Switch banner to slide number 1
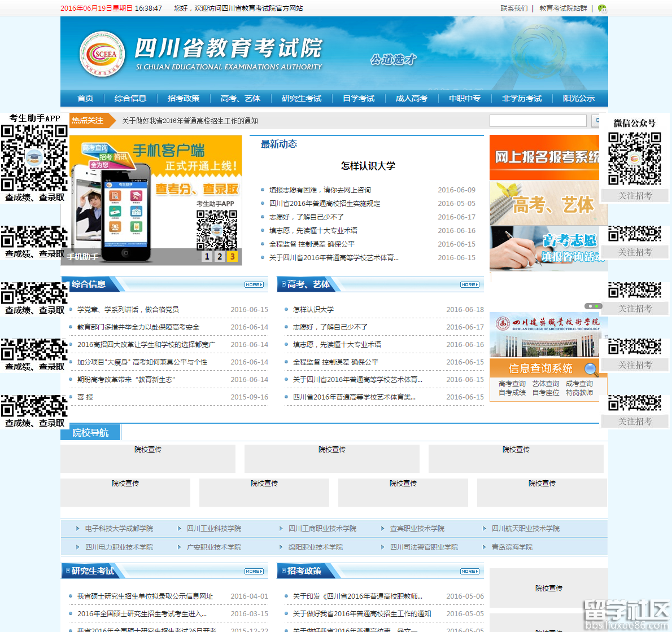This screenshot has width=672, height=632. (x=207, y=257)
